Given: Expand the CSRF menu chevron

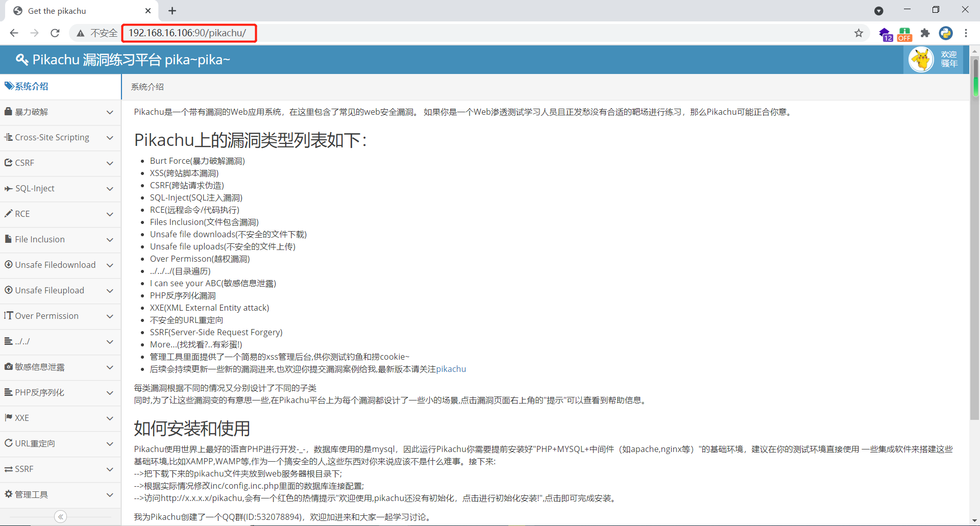Looking at the screenshot, I should click(x=110, y=163).
